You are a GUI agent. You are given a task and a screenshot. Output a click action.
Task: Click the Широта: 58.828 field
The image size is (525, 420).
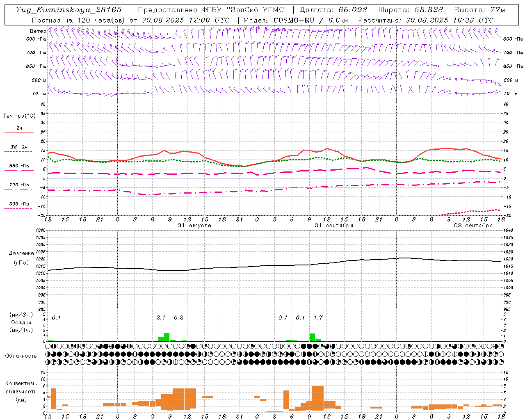(411, 10)
